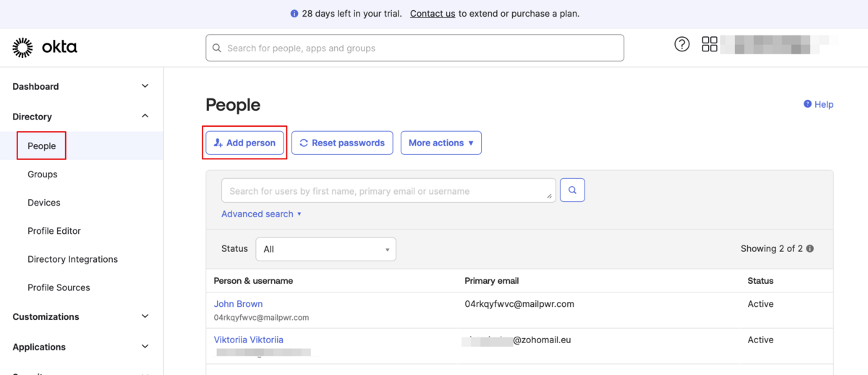868x375 pixels.
Task: Open the help question mark icon
Action: [x=681, y=44]
